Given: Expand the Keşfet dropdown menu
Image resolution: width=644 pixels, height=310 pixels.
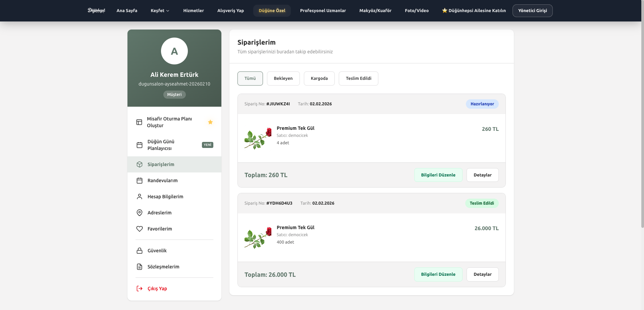Looking at the screenshot, I should coord(160,11).
